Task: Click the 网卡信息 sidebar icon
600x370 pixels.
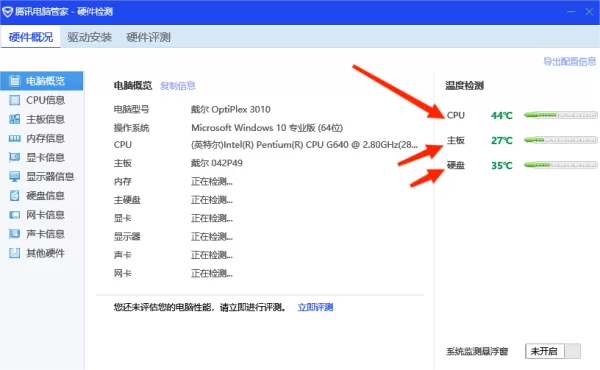Action: (x=15, y=215)
